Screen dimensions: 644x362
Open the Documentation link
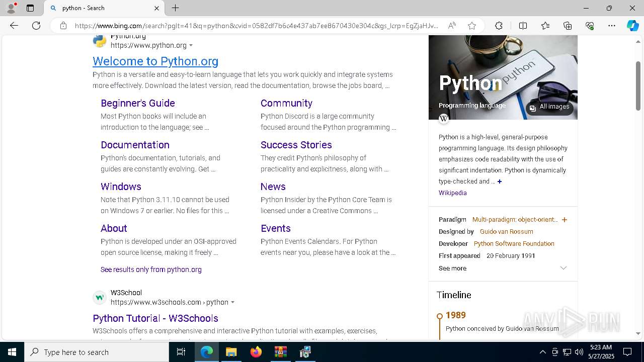click(135, 145)
